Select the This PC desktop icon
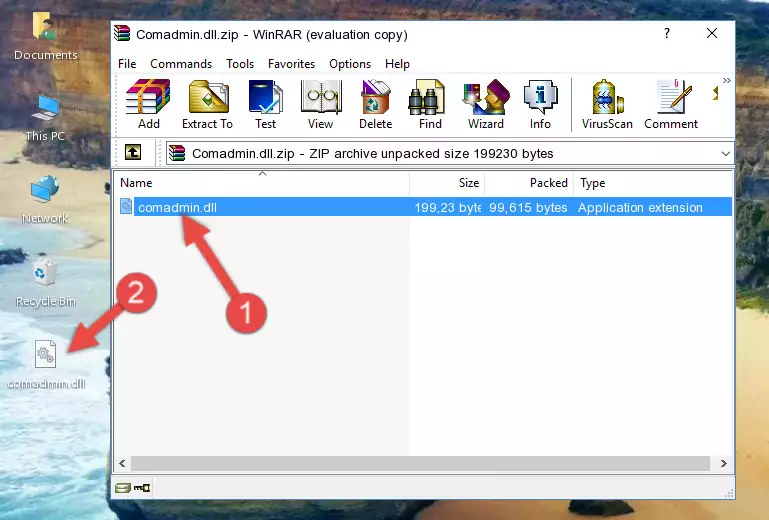The height and width of the screenshot is (520, 769). click(45, 118)
